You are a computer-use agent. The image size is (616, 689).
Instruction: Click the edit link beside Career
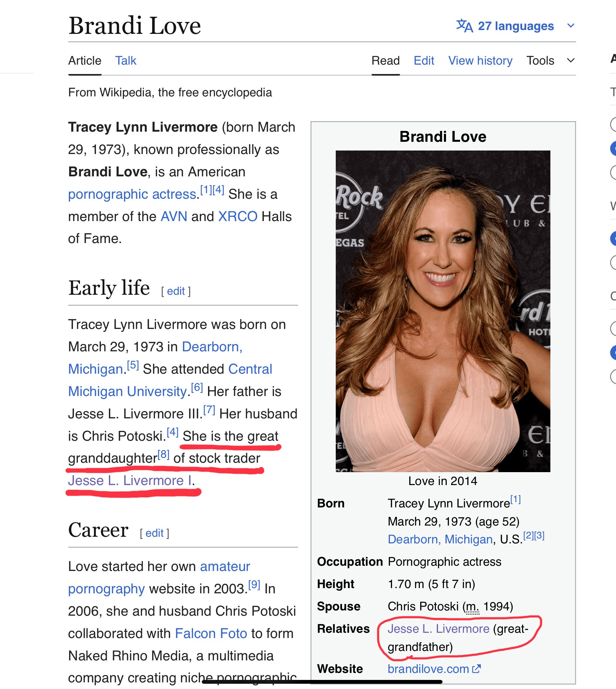point(155,533)
